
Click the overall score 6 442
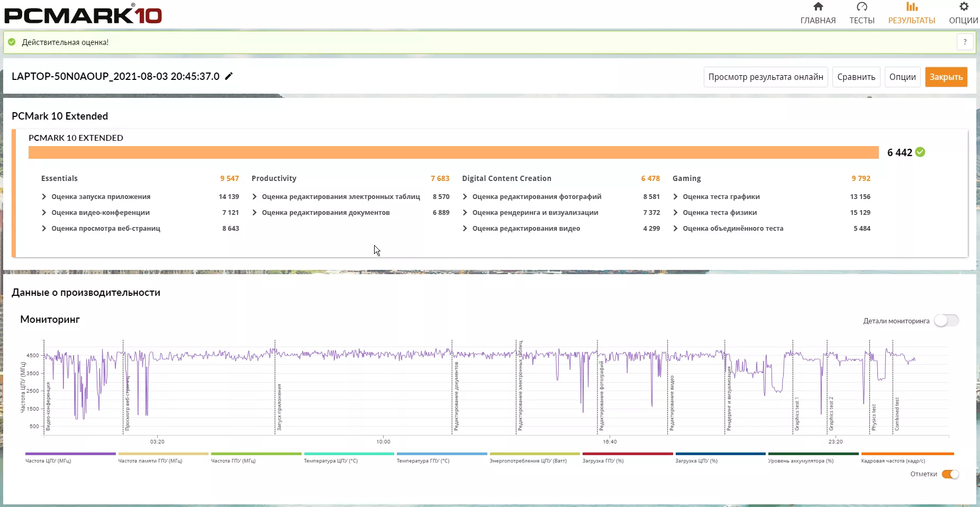point(900,152)
